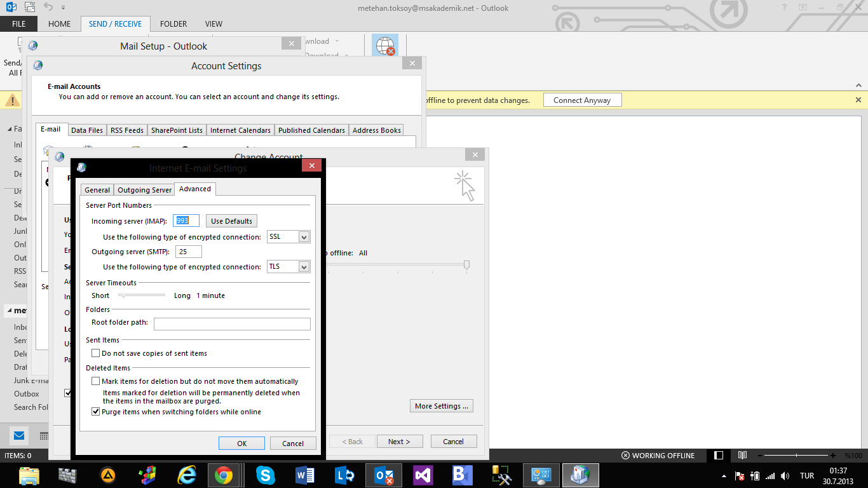This screenshot has height=488, width=868.
Task: Click the Use Defaults button
Action: 231,221
